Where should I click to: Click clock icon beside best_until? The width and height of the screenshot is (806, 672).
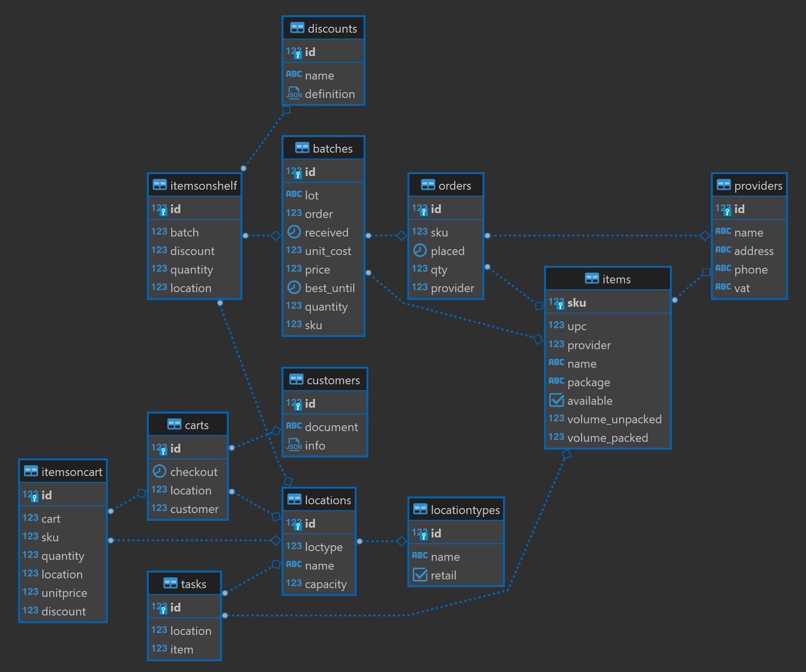pyautogui.click(x=294, y=287)
